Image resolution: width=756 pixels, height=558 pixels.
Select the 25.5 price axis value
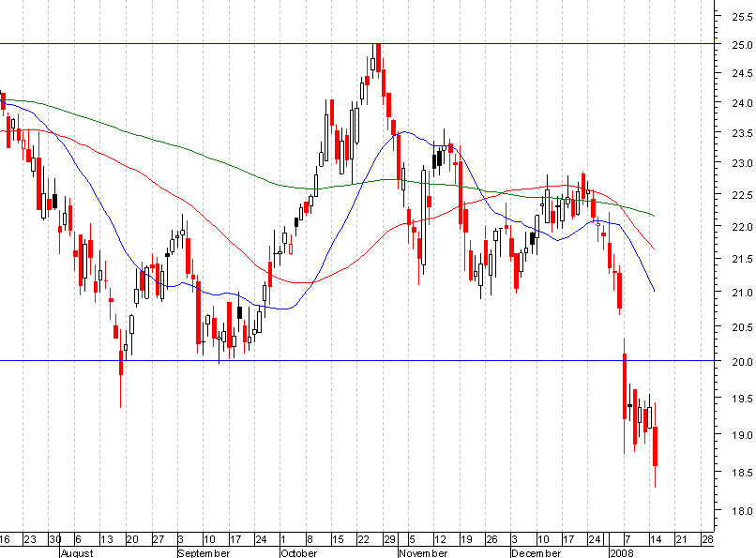click(x=742, y=17)
